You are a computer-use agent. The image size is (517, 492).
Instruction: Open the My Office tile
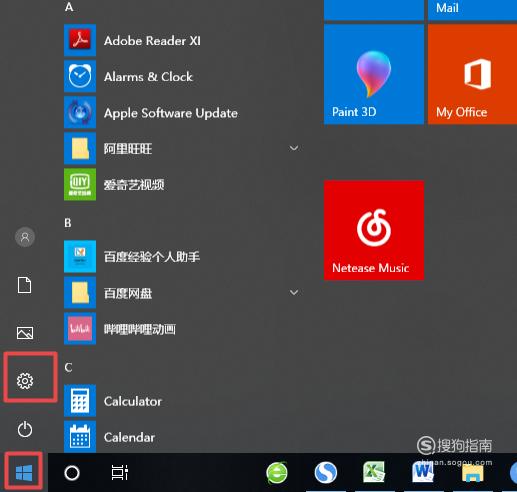tap(472, 74)
